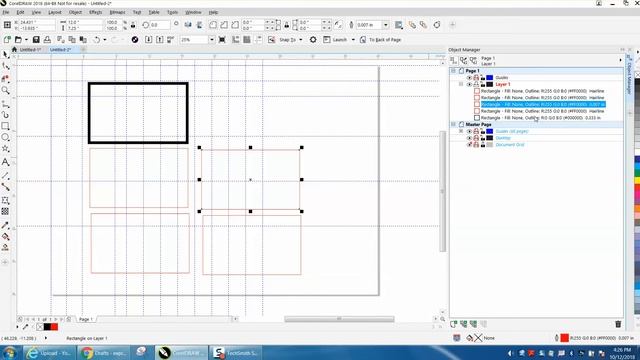Click the Undo arrow icon

(97, 40)
